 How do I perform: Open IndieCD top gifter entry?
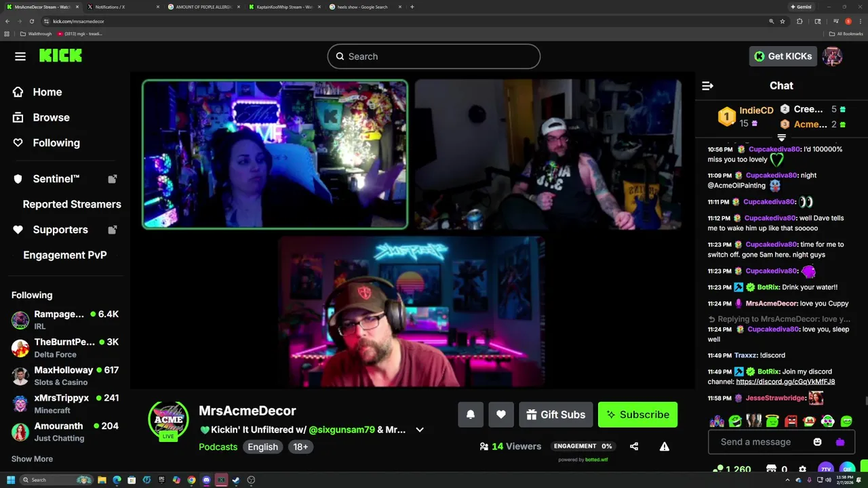point(745,117)
